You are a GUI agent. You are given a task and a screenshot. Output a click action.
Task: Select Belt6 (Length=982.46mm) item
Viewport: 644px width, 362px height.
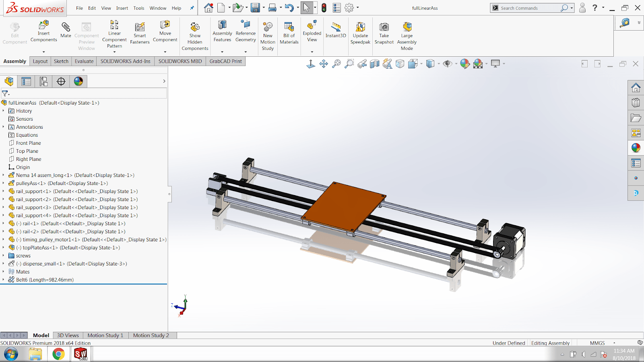click(x=45, y=280)
